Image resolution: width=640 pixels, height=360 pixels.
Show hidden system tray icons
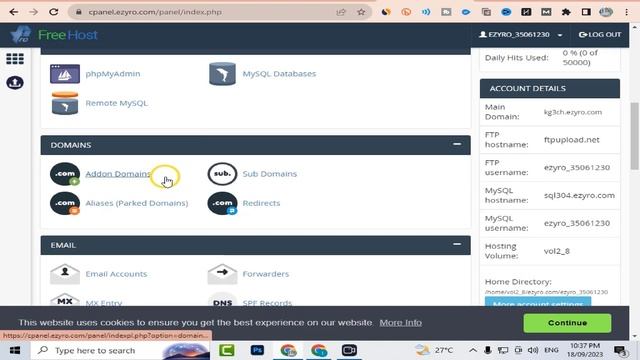click(473, 350)
